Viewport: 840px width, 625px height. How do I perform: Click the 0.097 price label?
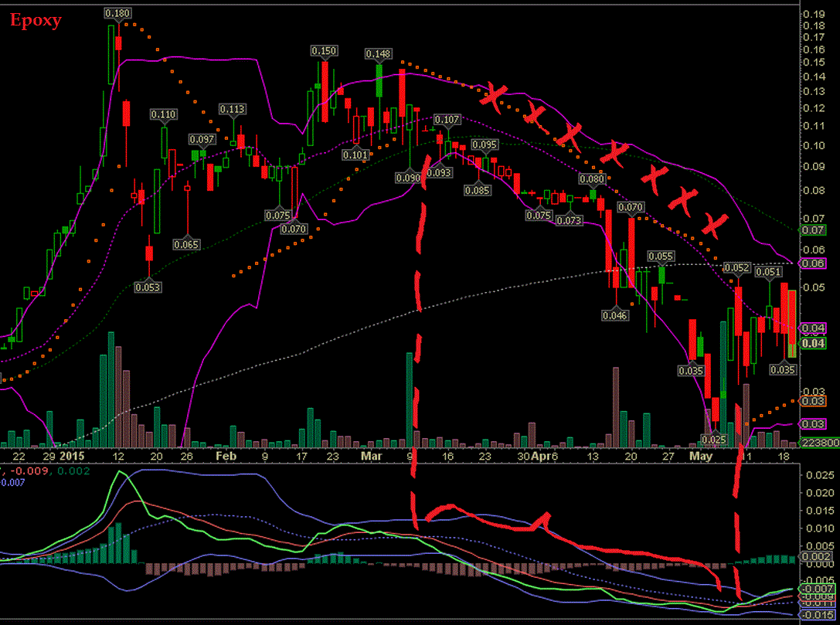pyautogui.click(x=202, y=139)
